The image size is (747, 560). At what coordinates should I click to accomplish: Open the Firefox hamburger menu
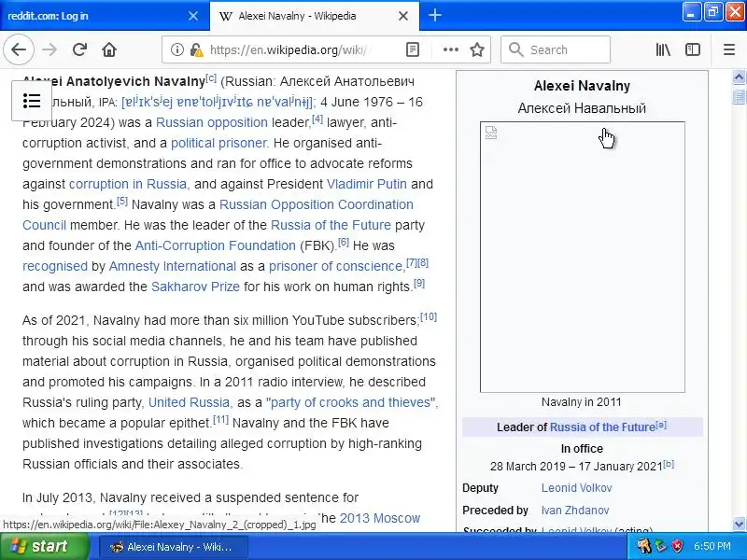coord(729,49)
